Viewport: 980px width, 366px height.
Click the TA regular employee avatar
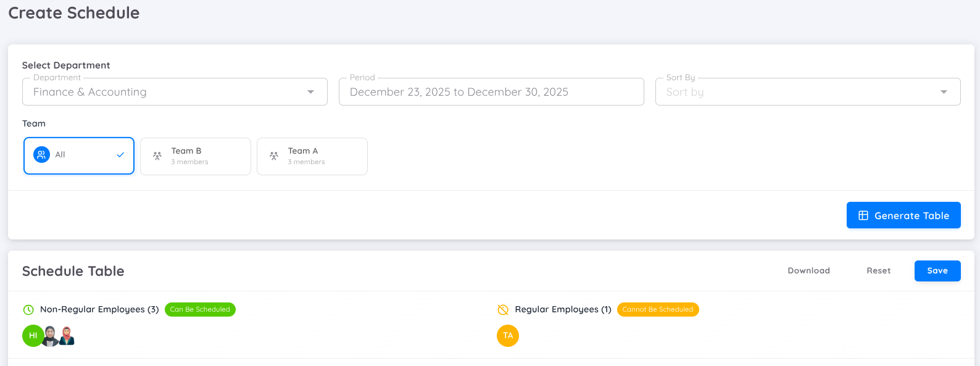(508, 336)
